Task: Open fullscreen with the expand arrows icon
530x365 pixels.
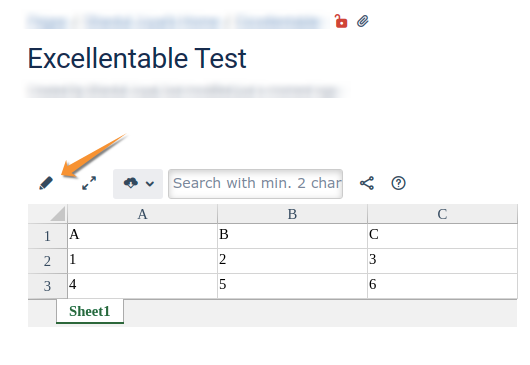Action: [x=89, y=183]
